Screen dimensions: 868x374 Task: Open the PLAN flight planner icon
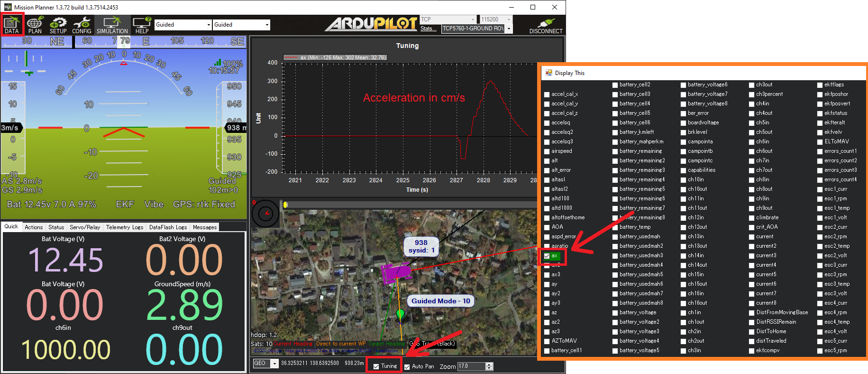tap(35, 25)
